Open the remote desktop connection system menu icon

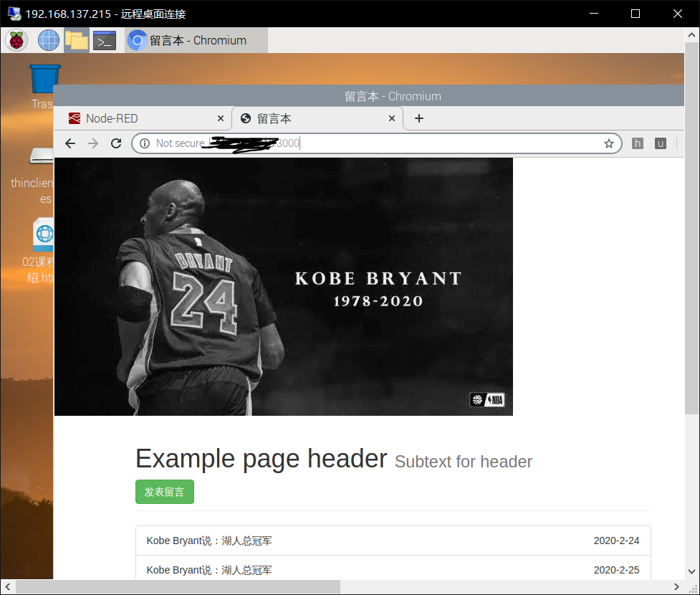tap(14, 14)
